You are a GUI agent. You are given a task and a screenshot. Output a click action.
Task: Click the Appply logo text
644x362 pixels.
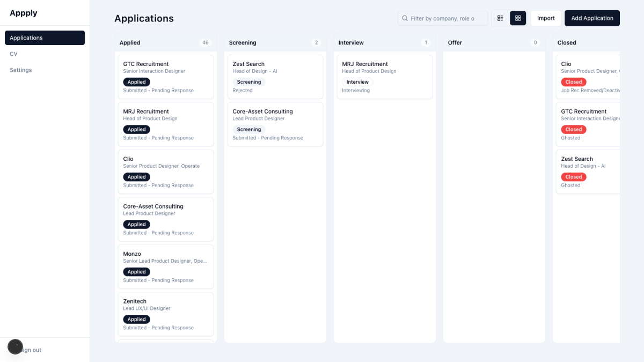(x=24, y=13)
